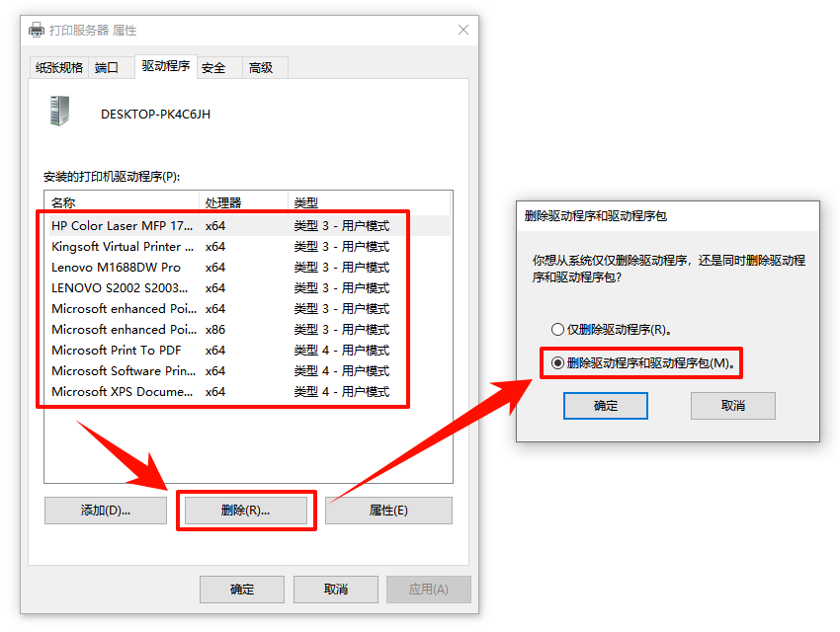The image size is (840, 632).
Task: Select the Microsoft Print To PDF driver
Action: [248, 350]
